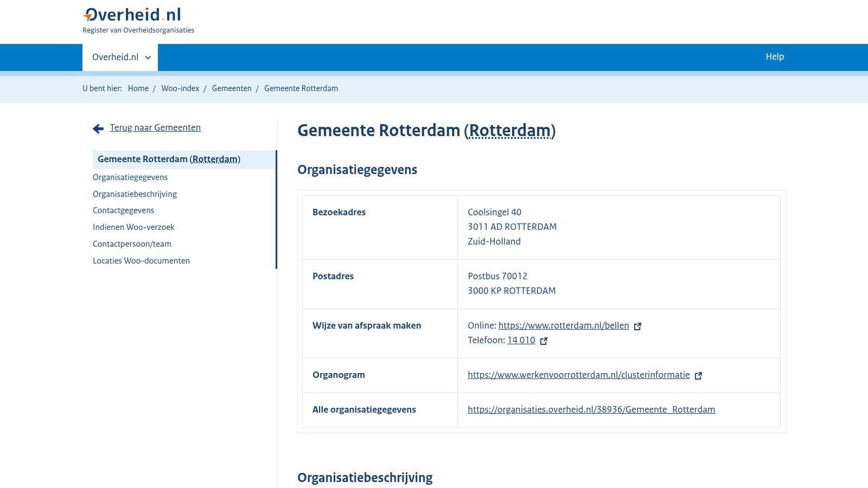Screen dimensions: 868x488
Task: Open the Overheid.nl dropdown menu
Action: pyautogui.click(x=120, y=57)
